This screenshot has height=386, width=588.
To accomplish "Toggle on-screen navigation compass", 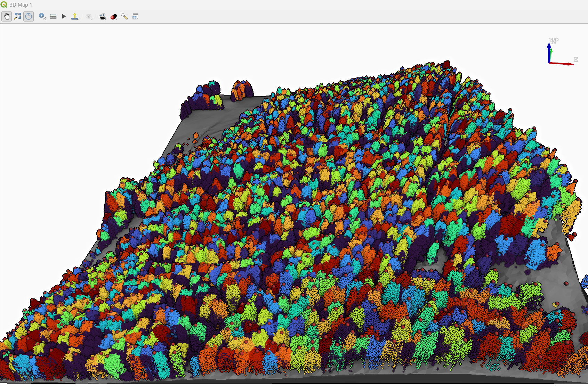I will tap(29, 16).
